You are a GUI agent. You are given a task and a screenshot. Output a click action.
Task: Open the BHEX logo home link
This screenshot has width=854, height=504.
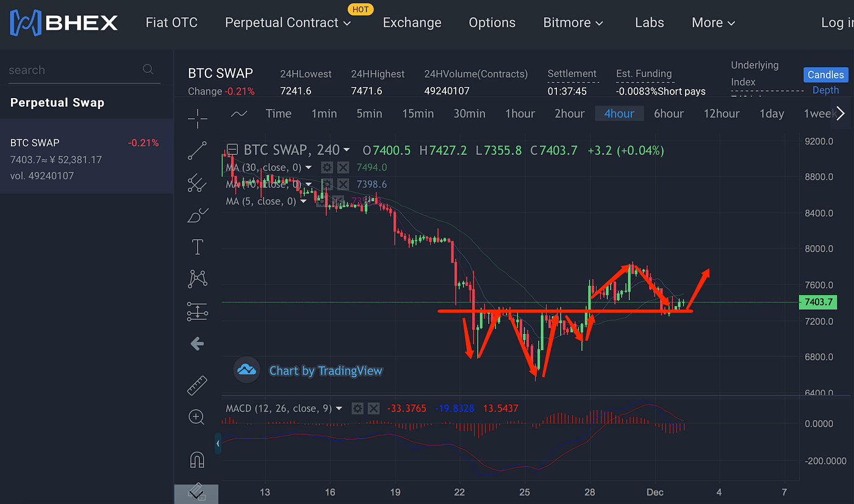[x=64, y=23]
